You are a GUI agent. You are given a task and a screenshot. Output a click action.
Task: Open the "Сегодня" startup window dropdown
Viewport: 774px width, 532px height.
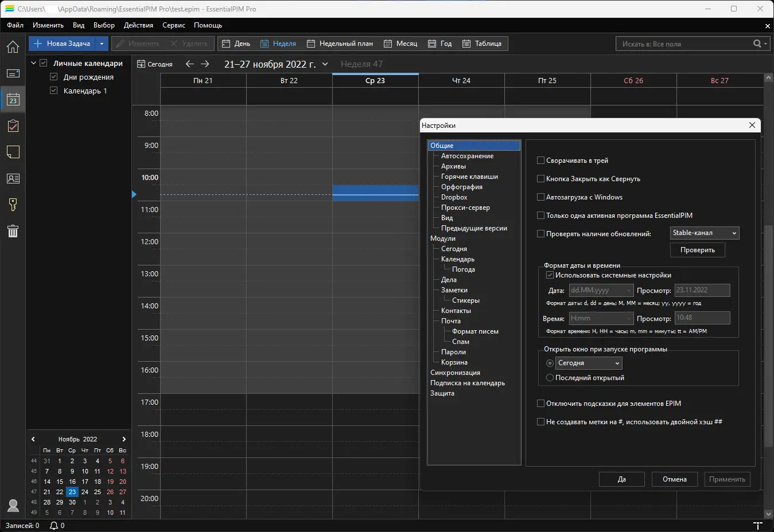(x=589, y=363)
